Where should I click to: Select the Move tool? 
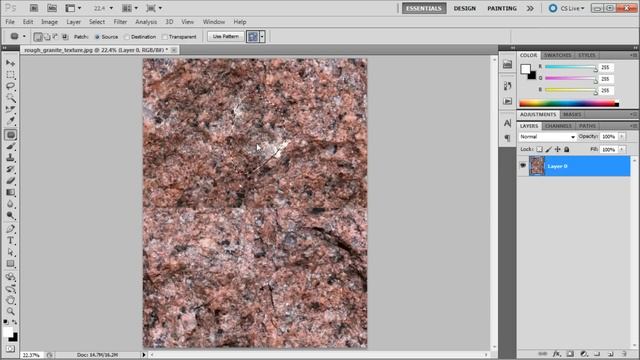(11, 63)
